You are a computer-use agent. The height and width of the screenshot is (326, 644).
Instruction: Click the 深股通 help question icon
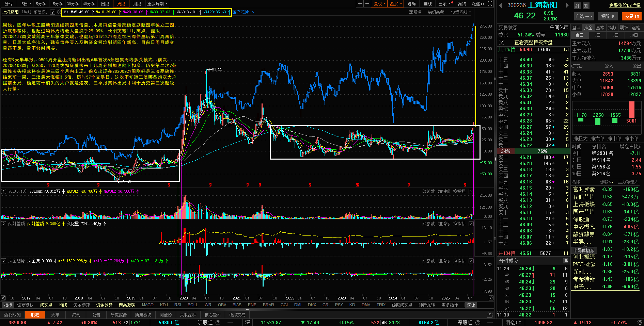pyautogui.click(x=478, y=323)
